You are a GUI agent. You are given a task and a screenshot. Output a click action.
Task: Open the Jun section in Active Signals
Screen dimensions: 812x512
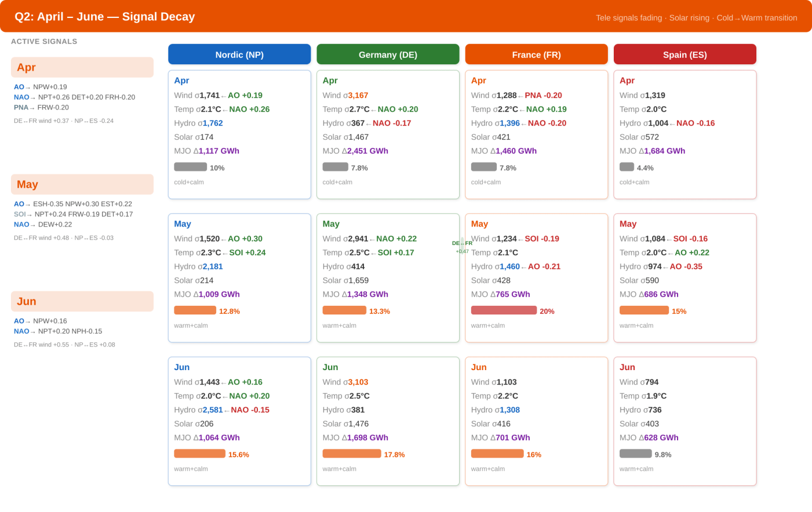coord(82,301)
